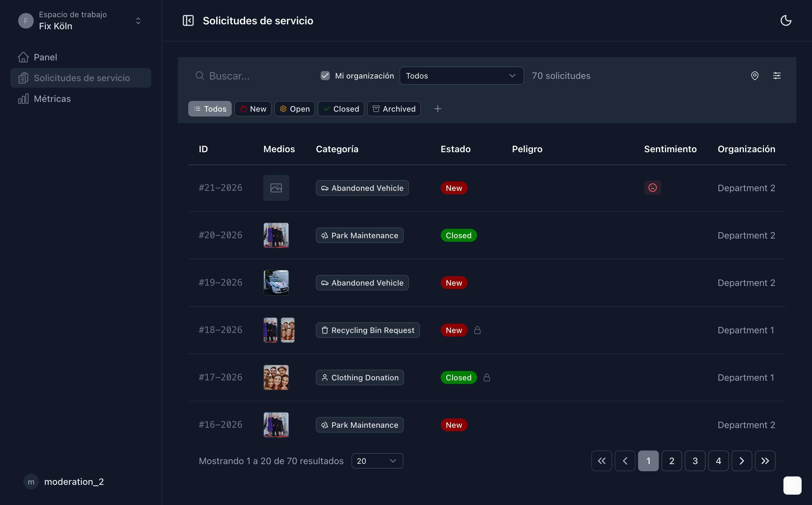The width and height of the screenshot is (812, 505).
Task: Toggle dark mode with the moon icon
Action: 786,20
